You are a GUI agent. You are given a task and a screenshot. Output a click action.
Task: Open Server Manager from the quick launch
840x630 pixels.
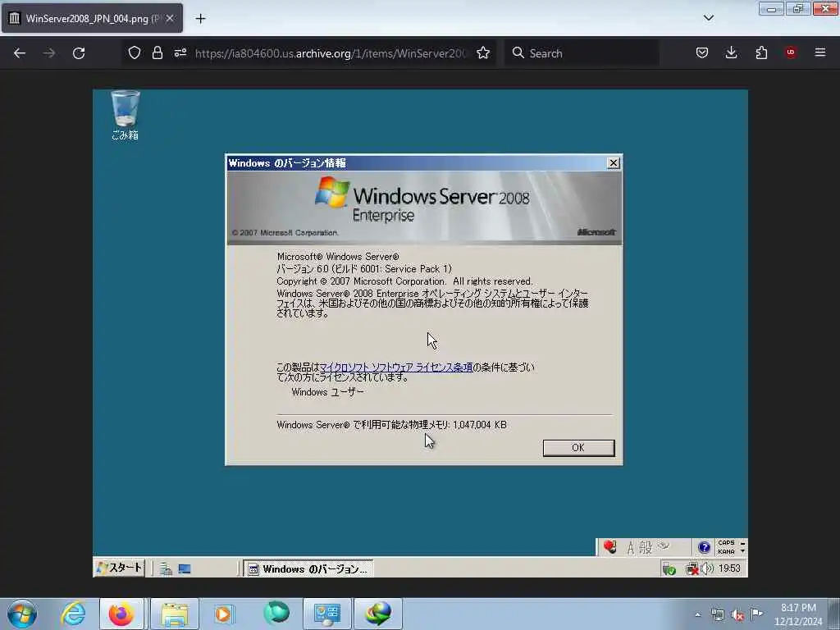pyautogui.click(x=166, y=569)
